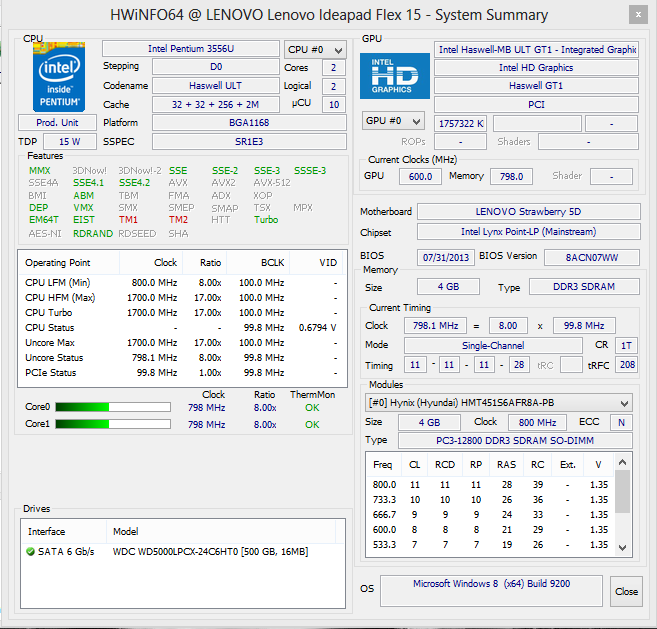This screenshot has height=629, width=657.
Task: Select the Uncore Status row
Action: tap(182, 358)
